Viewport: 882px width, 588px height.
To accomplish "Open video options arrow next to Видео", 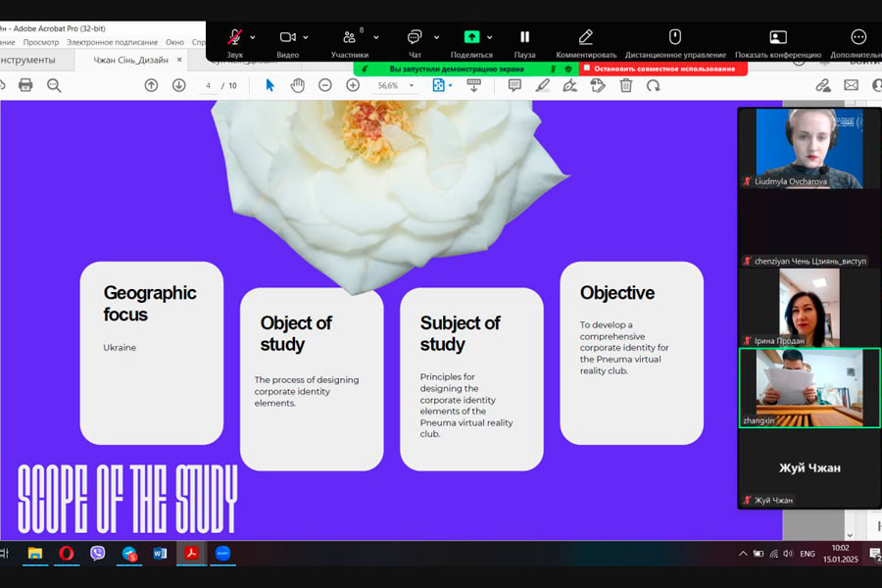I will [306, 37].
